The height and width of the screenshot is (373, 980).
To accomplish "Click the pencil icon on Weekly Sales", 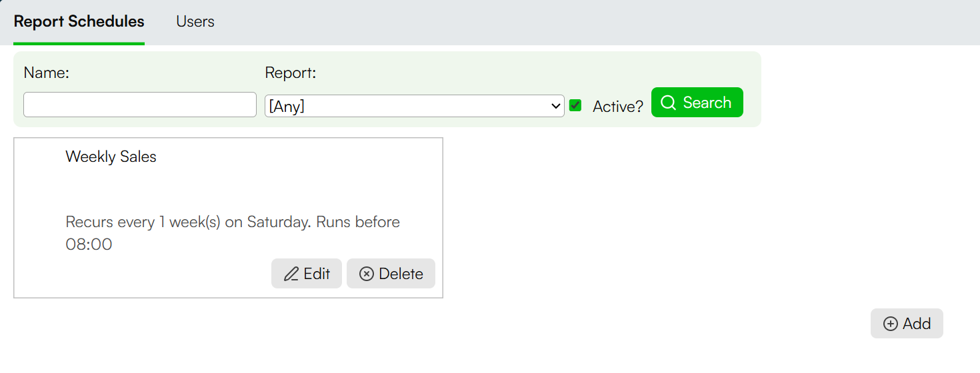I will [291, 274].
